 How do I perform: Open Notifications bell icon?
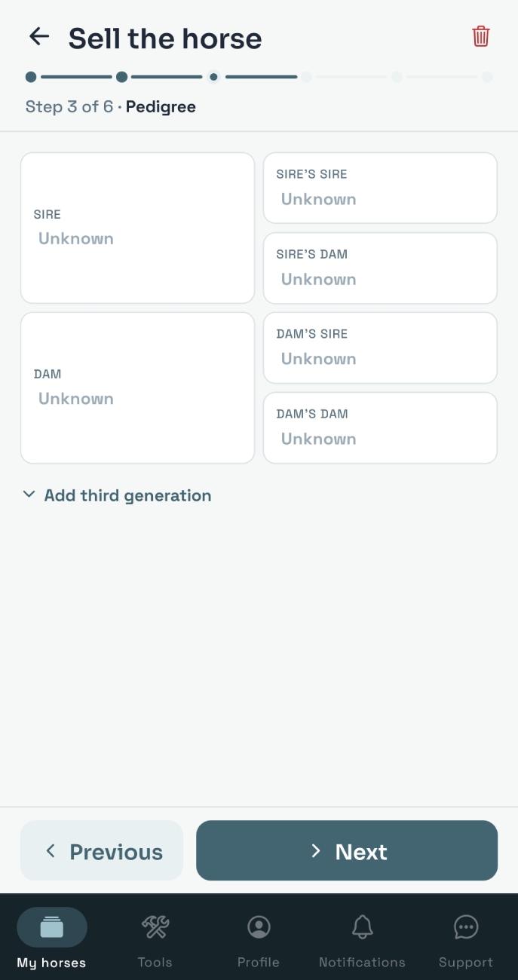[363, 926]
